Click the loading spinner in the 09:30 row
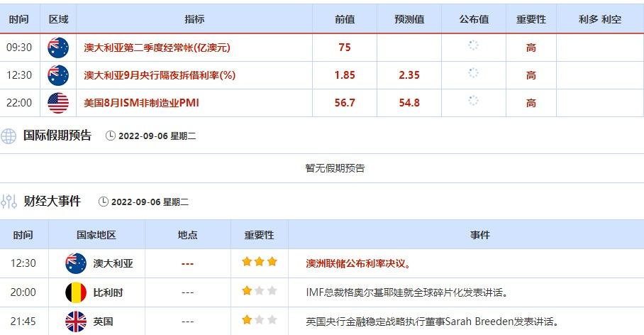The height and width of the screenshot is (335, 644). pyautogui.click(x=473, y=46)
